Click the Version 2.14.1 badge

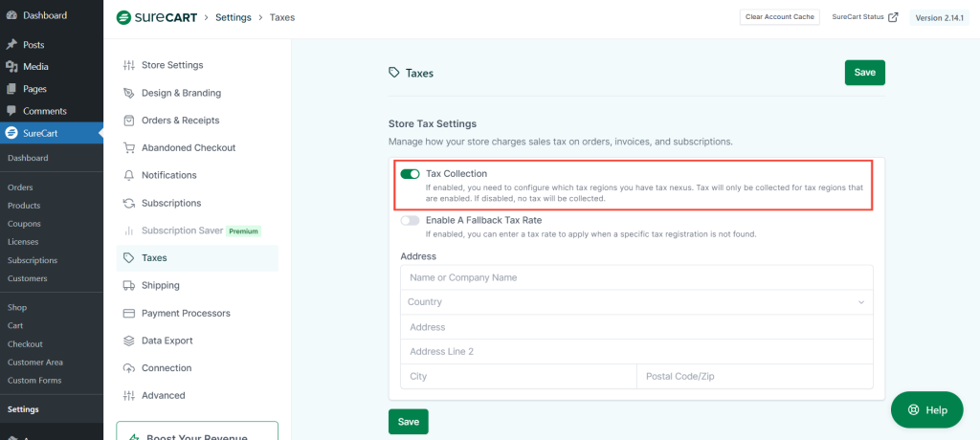[940, 18]
